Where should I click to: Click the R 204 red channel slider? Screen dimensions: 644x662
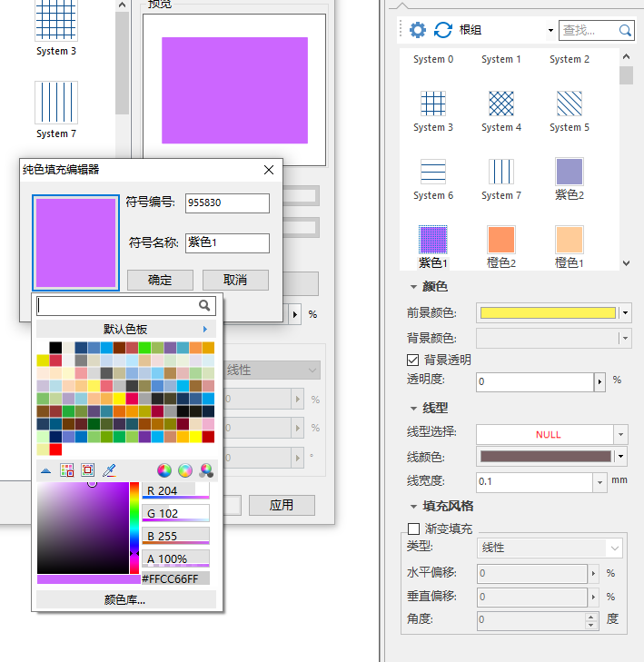point(175,491)
